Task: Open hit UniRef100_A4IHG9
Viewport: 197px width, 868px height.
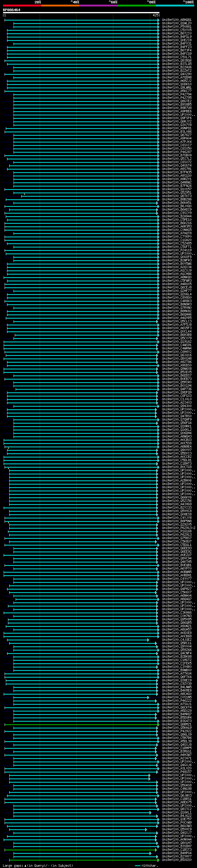Action: point(176,504)
